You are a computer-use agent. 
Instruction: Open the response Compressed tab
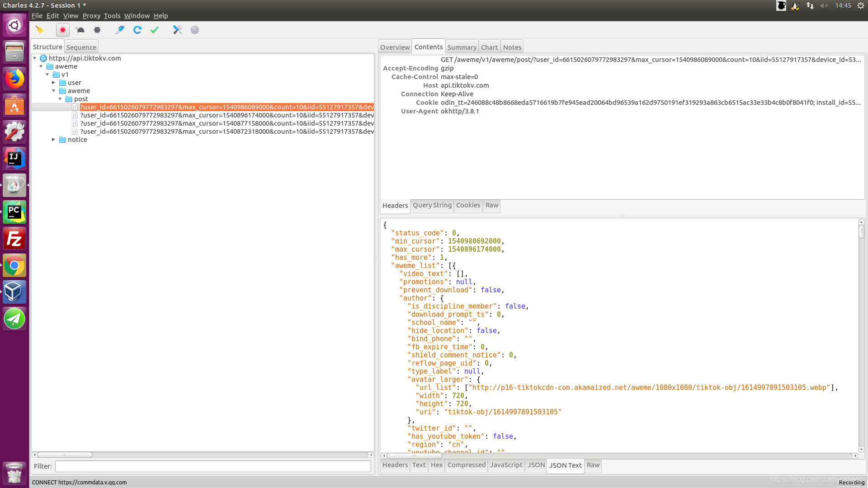(x=467, y=465)
